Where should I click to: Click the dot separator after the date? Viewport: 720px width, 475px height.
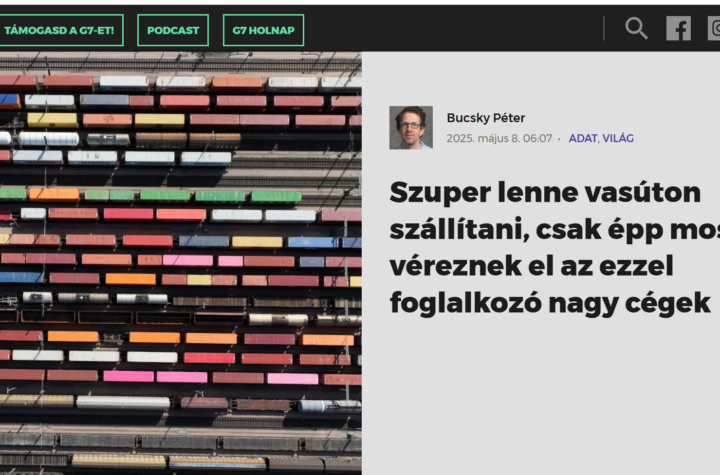559,139
